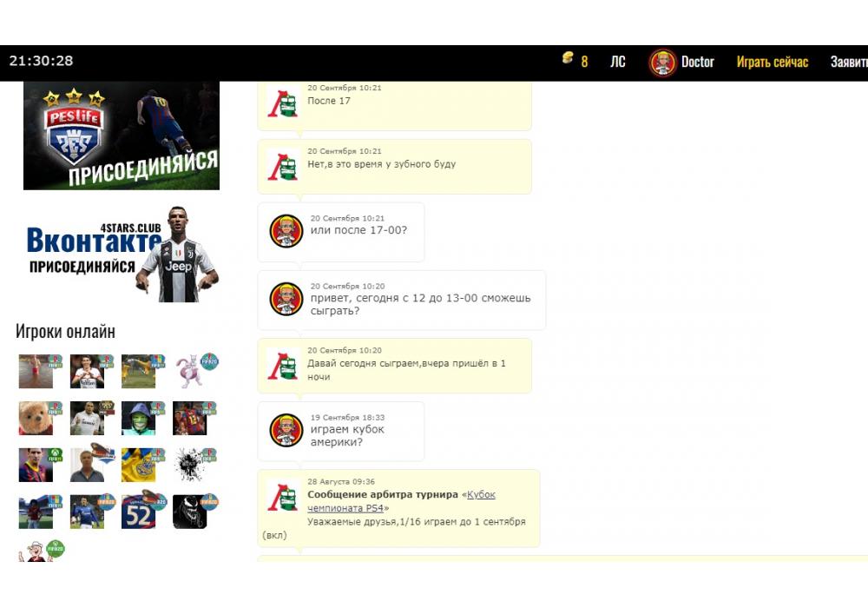The width and height of the screenshot is (868, 608).
Task: Select online player with yellow jersey avatar
Action: (138, 466)
